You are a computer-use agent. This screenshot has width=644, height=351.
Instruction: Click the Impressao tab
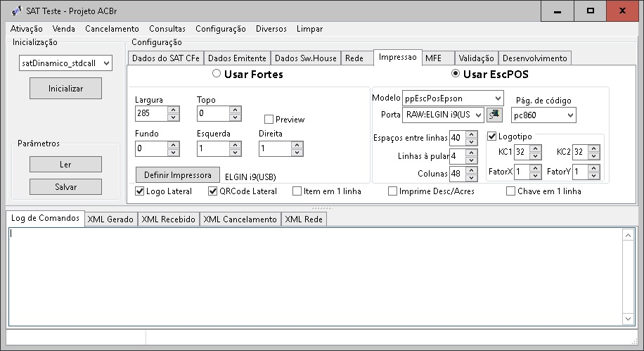point(397,57)
